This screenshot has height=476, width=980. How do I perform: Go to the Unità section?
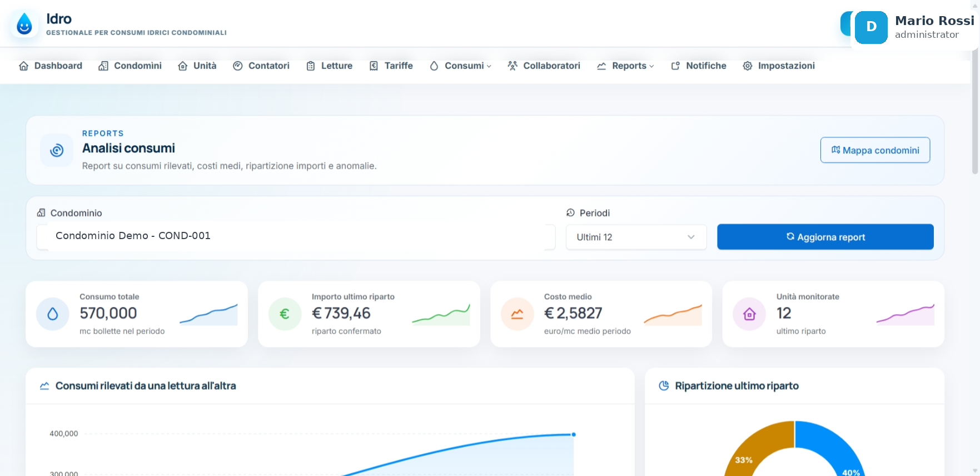197,66
